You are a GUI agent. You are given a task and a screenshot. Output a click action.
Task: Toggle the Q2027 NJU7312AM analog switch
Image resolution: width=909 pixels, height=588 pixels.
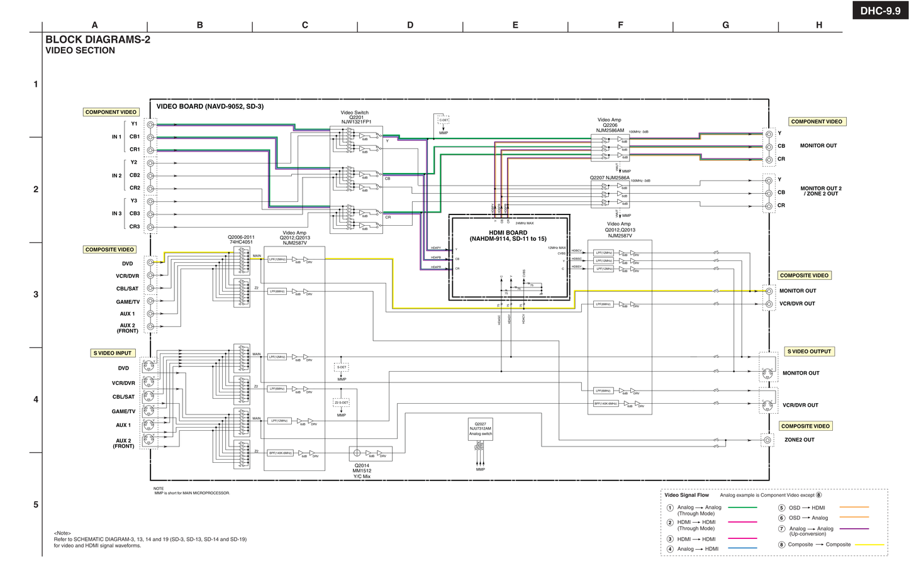pyautogui.click(x=480, y=429)
